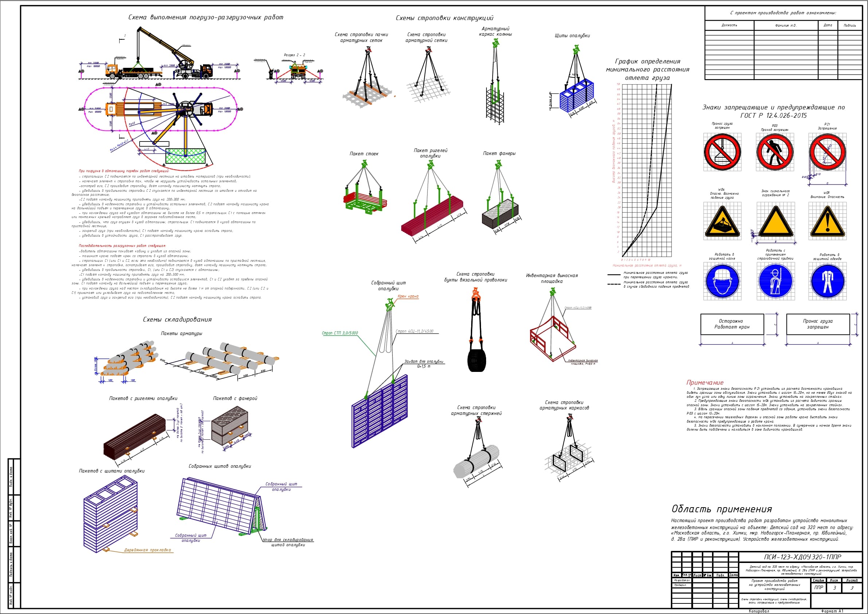868x614 pixels.
Task: Click the 'Формат А1' text at bottom
Action: (x=832, y=611)
